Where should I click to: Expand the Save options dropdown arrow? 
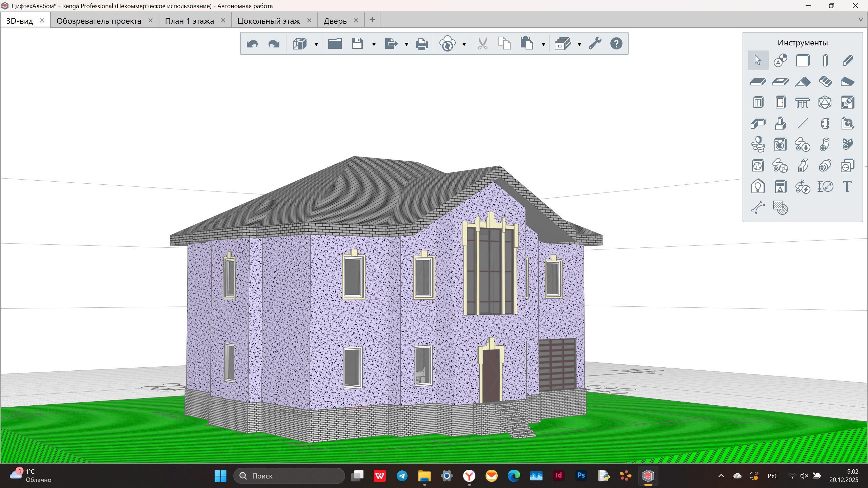(x=374, y=44)
